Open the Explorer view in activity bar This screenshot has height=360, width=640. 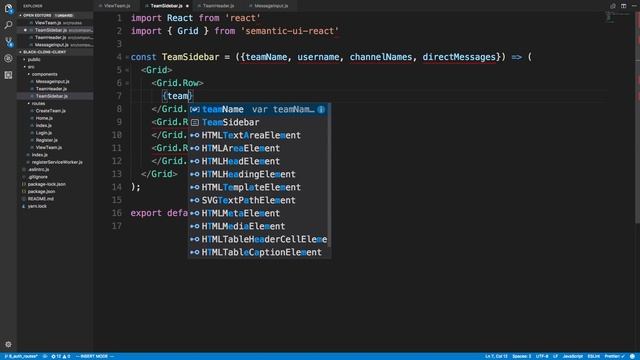tap(8, 8)
